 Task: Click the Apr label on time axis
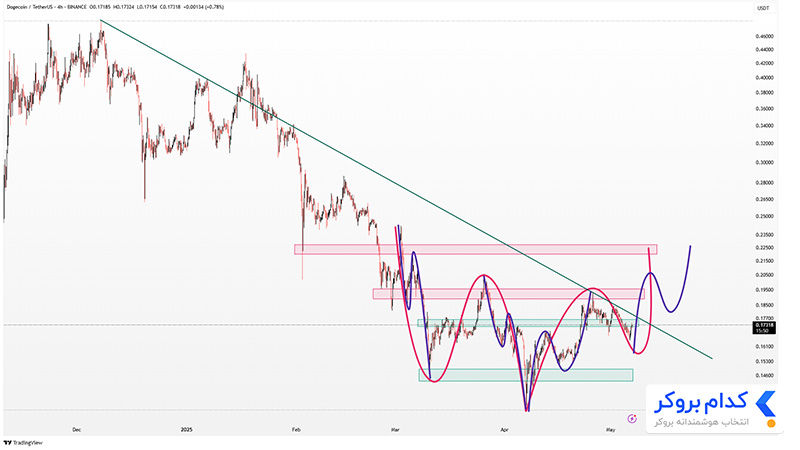click(x=504, y=430)
